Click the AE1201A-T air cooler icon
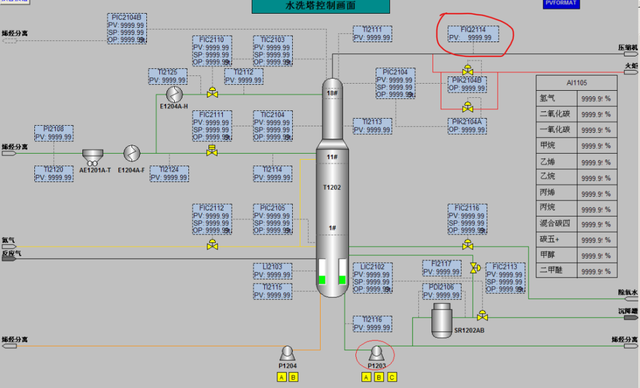The image size is (640, 388). tap(93, 157)
